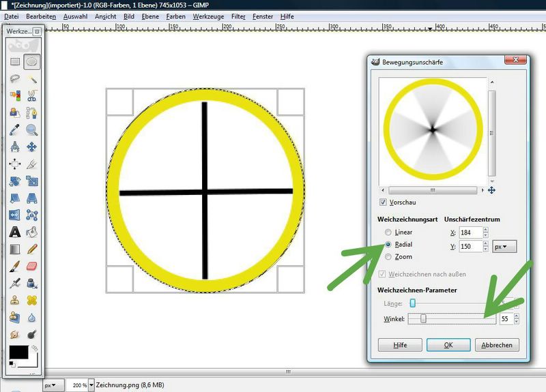Pick the Zoom magnifier tool
This screenshot has height=392, width=546.
pos(31,130)
